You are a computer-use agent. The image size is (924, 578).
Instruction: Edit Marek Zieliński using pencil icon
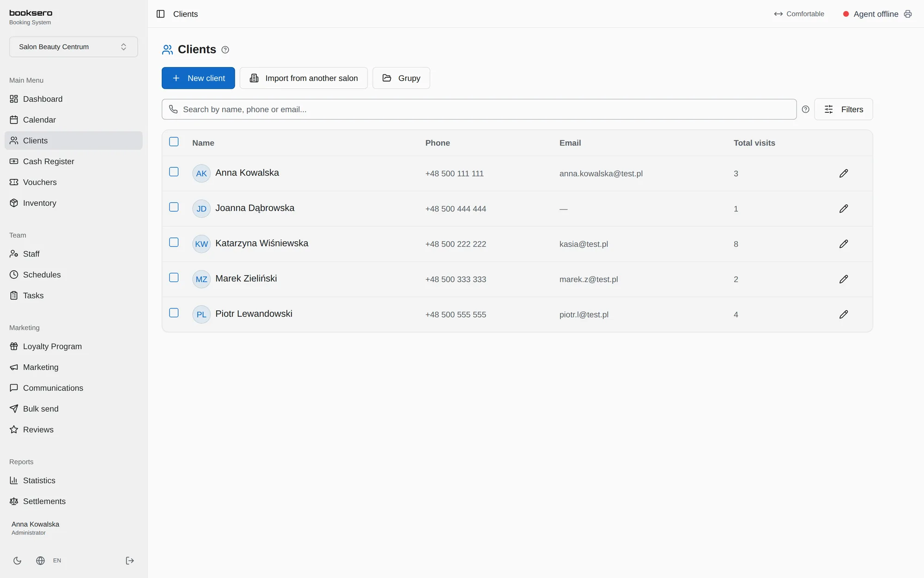click(844, 279)
